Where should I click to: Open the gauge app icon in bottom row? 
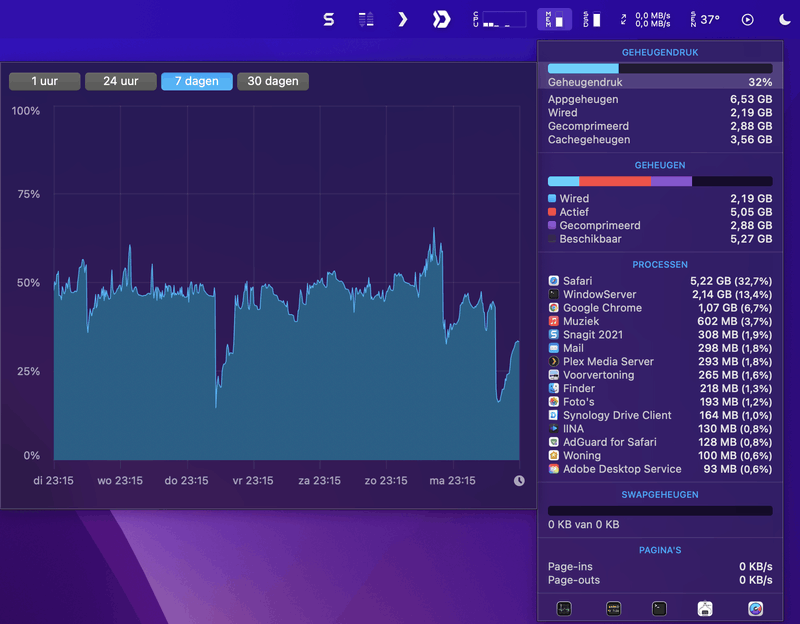[755, 608]
